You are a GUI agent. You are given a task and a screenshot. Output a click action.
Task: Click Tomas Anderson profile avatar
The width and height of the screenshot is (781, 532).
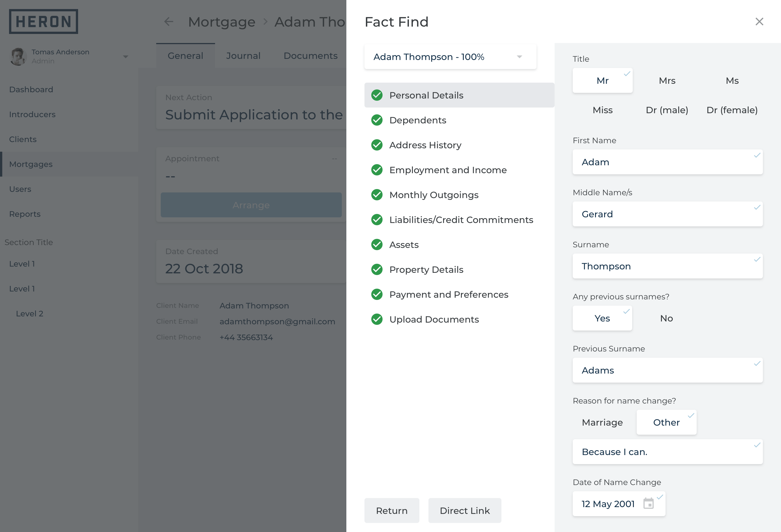tap(18, 57)
